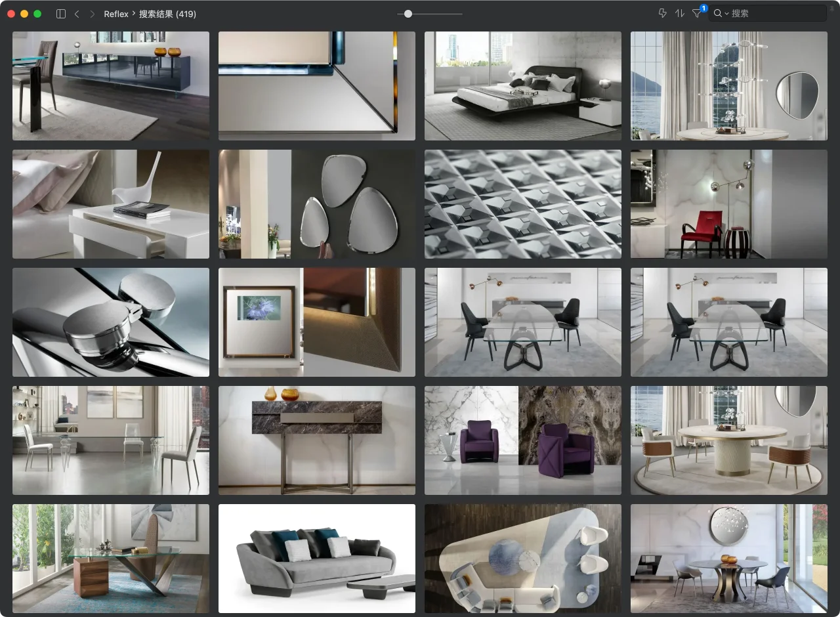840x617 pixels.
Task: Open the gray sofa with teal cushions
Action: [317, 559]
